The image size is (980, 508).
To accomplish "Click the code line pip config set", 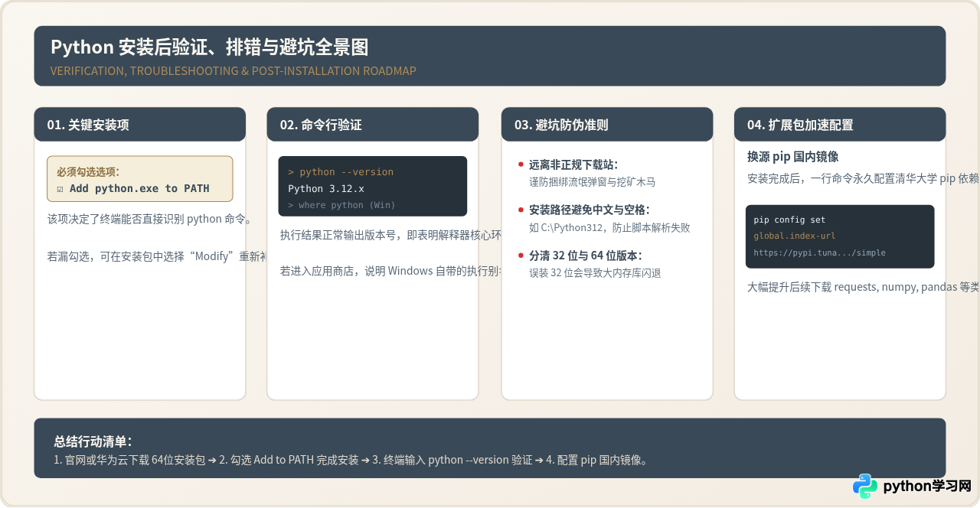I will (x=790, y=220).
